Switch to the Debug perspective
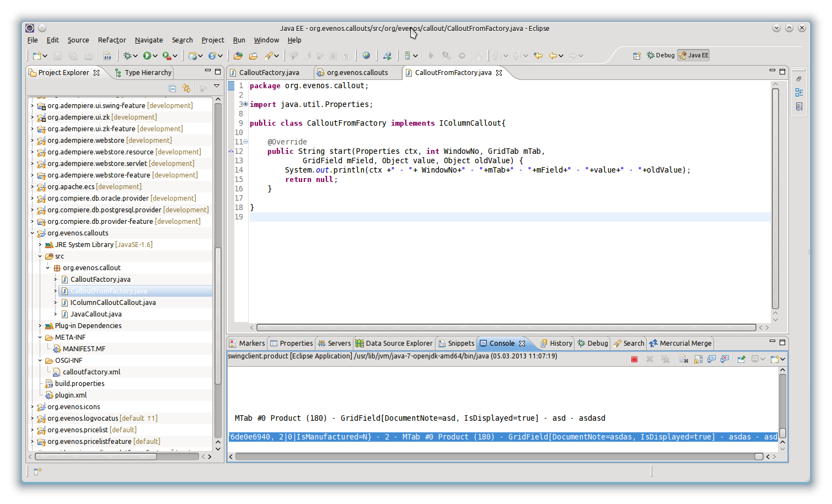The height and width of the screenshot is (504, 832). tap(661, 55)
